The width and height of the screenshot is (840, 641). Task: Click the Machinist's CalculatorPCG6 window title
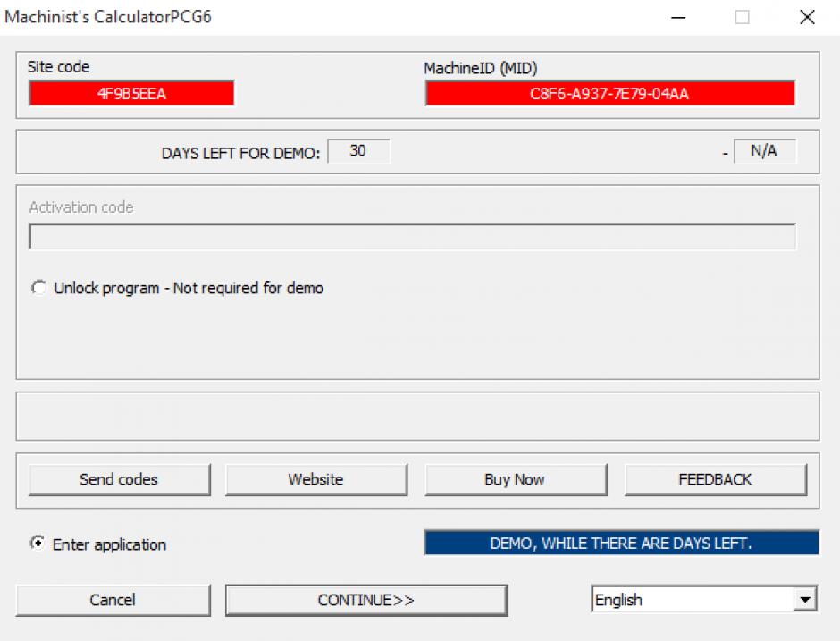coord(107,17)
